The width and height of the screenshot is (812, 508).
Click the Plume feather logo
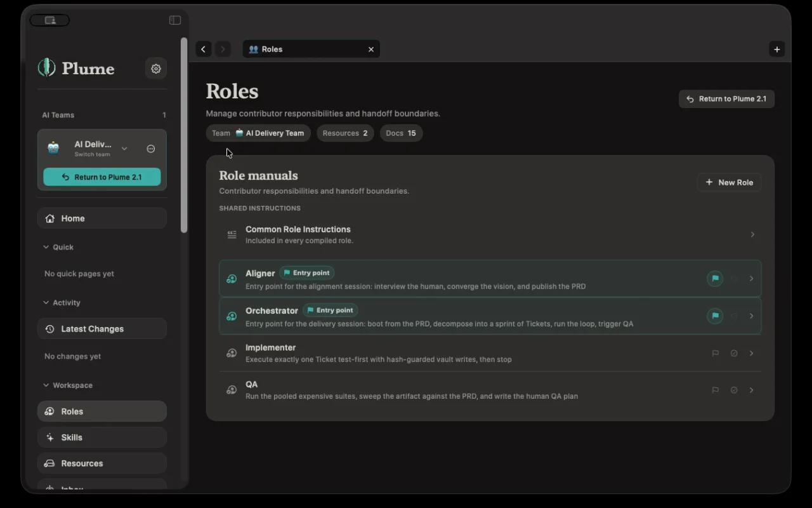click(x=46, y=68)
